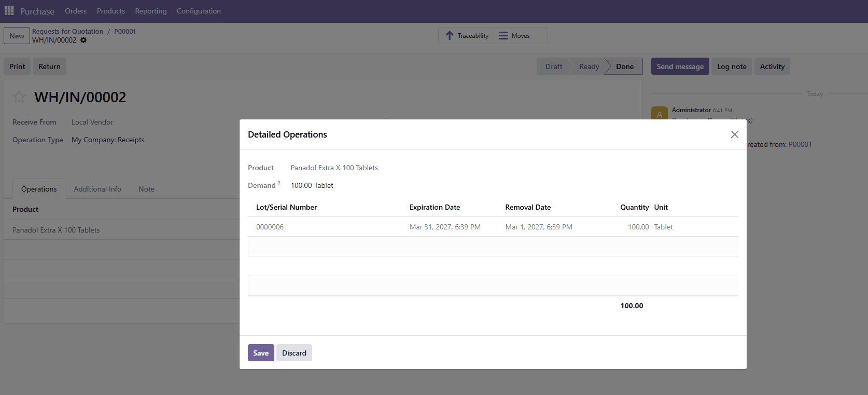Sort by Removal Date column header

[528, 207]
